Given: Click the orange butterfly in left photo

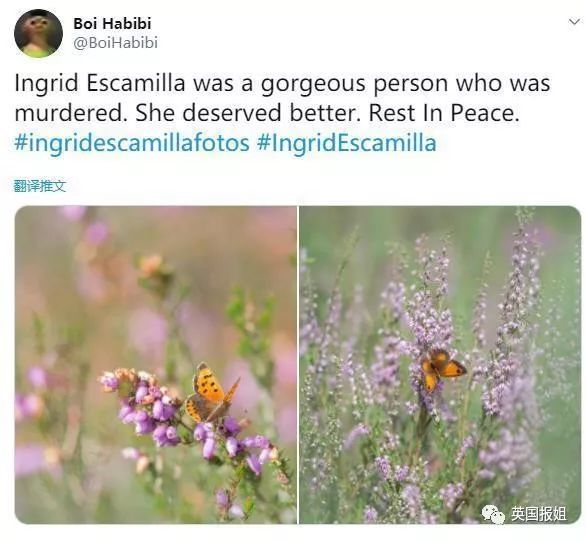Looking at the screenshot, I should click(211, 393).
